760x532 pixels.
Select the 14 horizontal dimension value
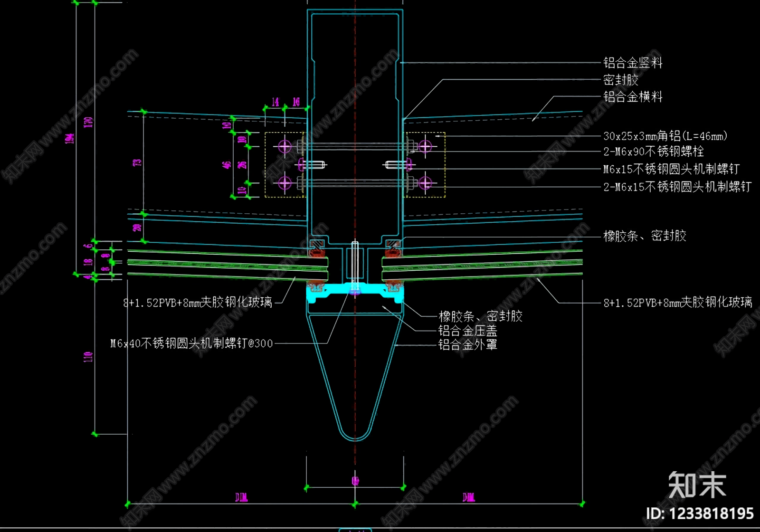[x=275, y=102]
